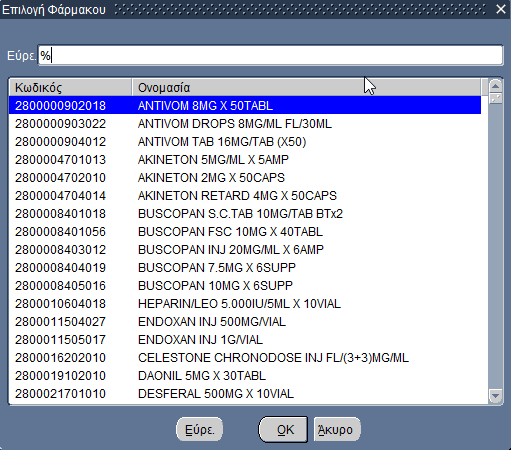The width and height of the screenshot is (511, 450).
Task: Click the Εύρε. search input field
Action: [270, 55]
